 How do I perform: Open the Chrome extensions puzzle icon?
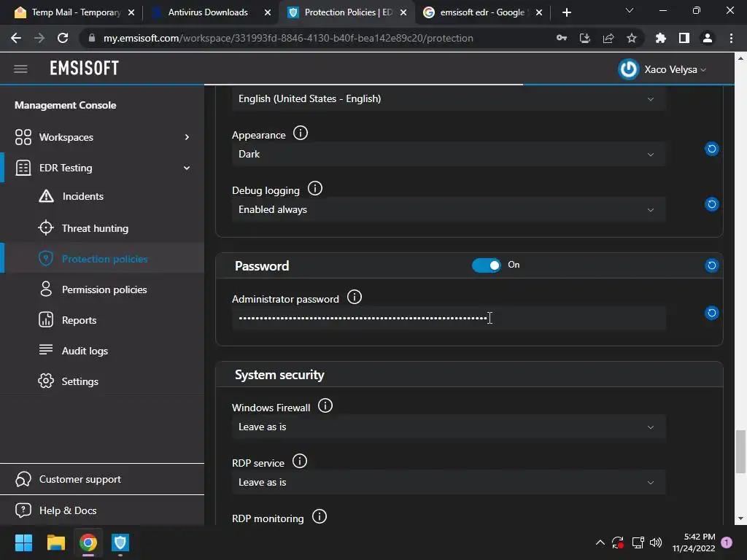661,38
